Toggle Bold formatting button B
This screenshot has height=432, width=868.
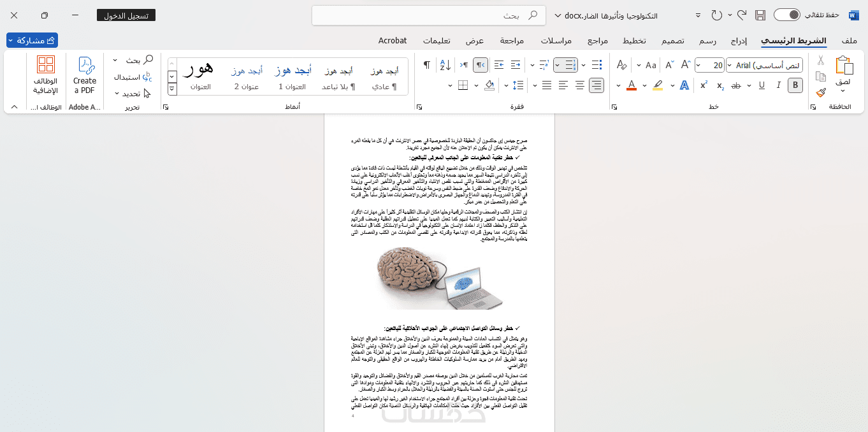pos(795,85)
